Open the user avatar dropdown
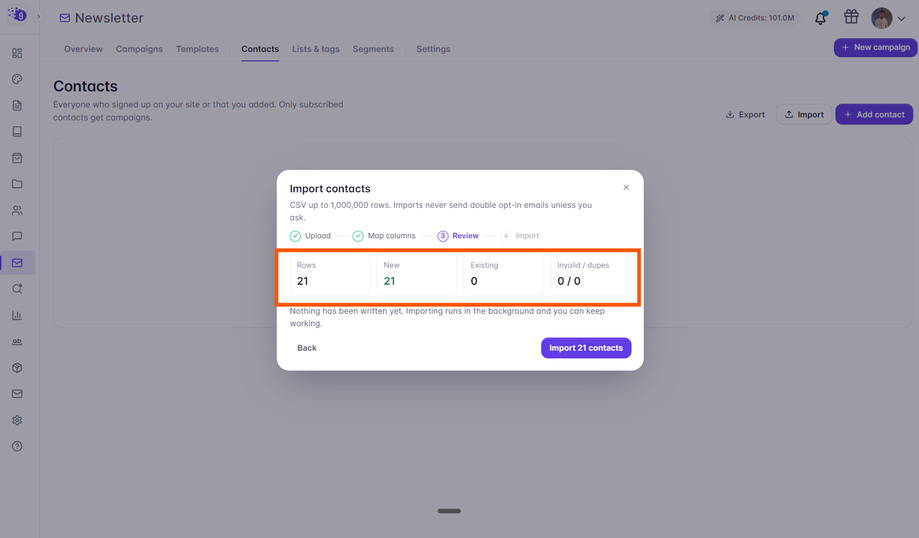The image size is (919, 538). [x=889, y=18]
